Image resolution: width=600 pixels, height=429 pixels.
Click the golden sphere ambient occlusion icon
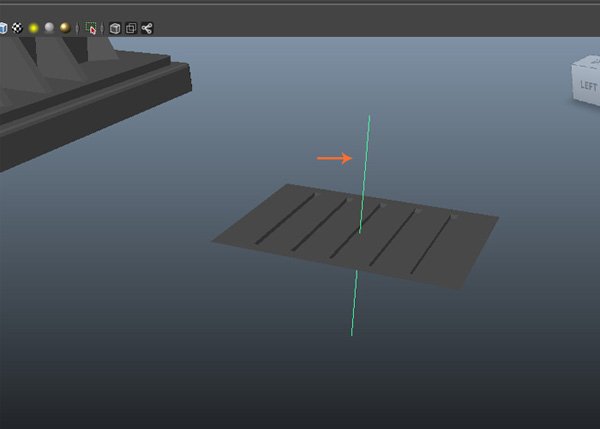(x=65, y=28)
